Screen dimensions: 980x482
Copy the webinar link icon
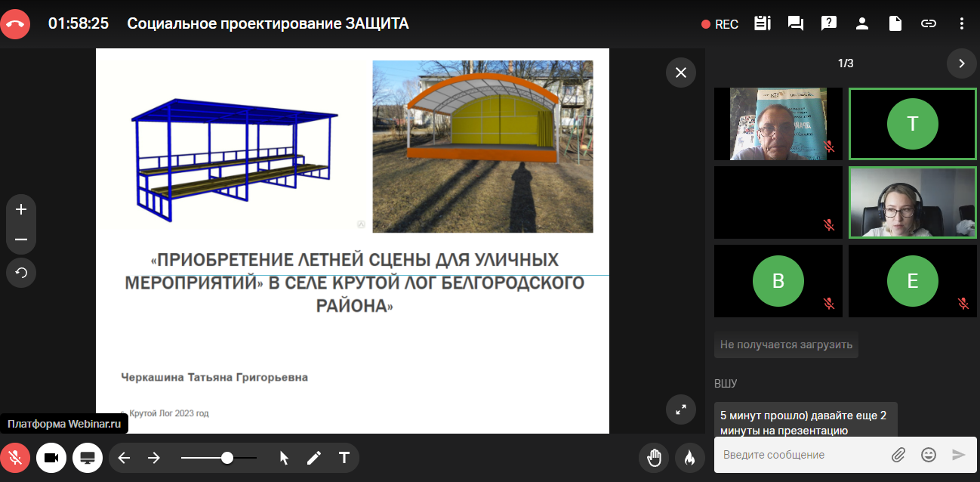pos(928,23)
